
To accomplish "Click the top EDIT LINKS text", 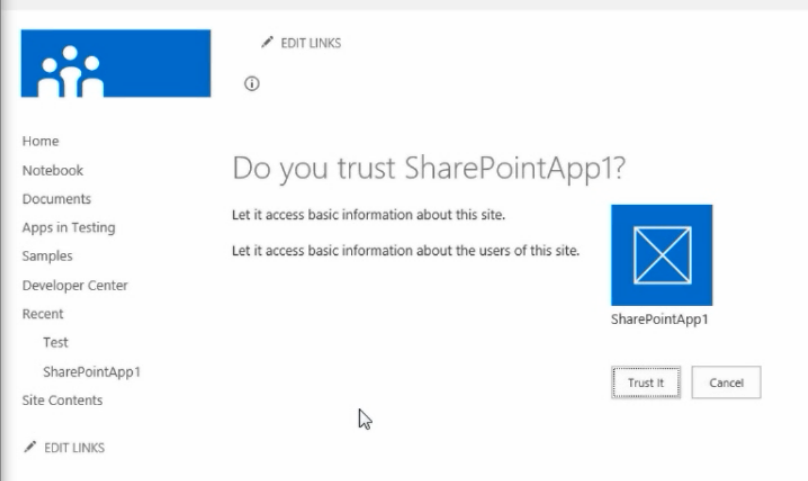I will point(311,43).
